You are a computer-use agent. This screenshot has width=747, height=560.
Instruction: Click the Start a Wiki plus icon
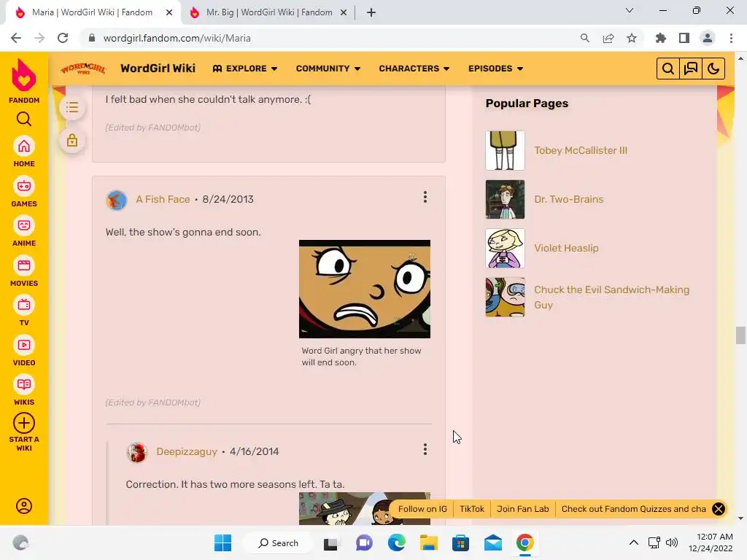tap(24, 423)
